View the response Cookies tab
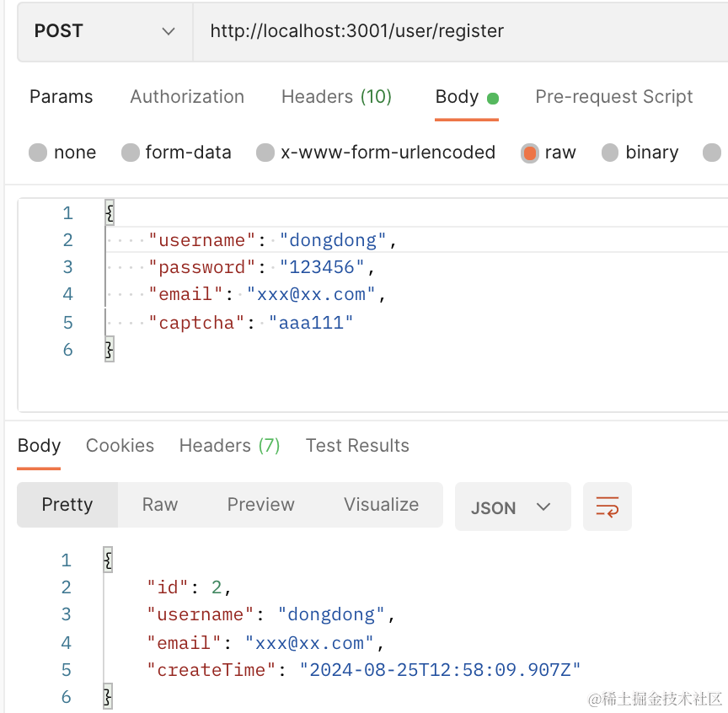 120,446
